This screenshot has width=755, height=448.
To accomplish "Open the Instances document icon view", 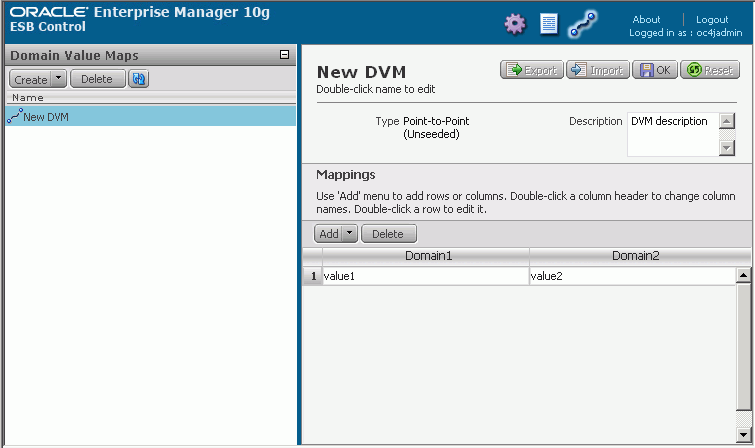I will point(548,24).
